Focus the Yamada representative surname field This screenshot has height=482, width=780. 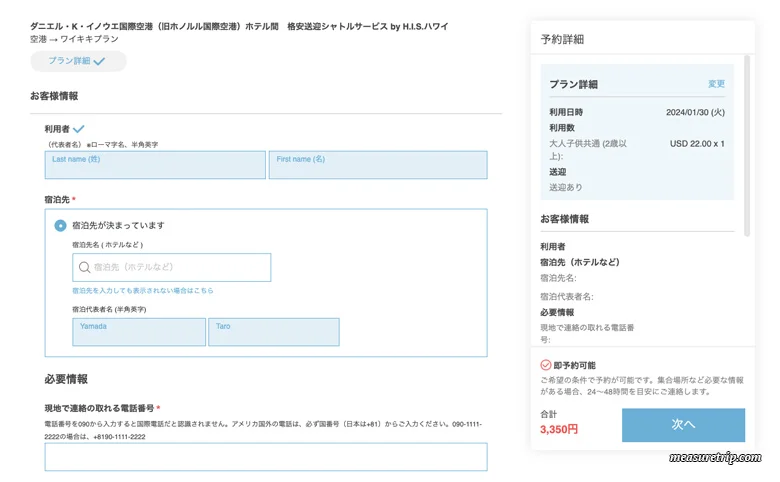coord(139,332)
